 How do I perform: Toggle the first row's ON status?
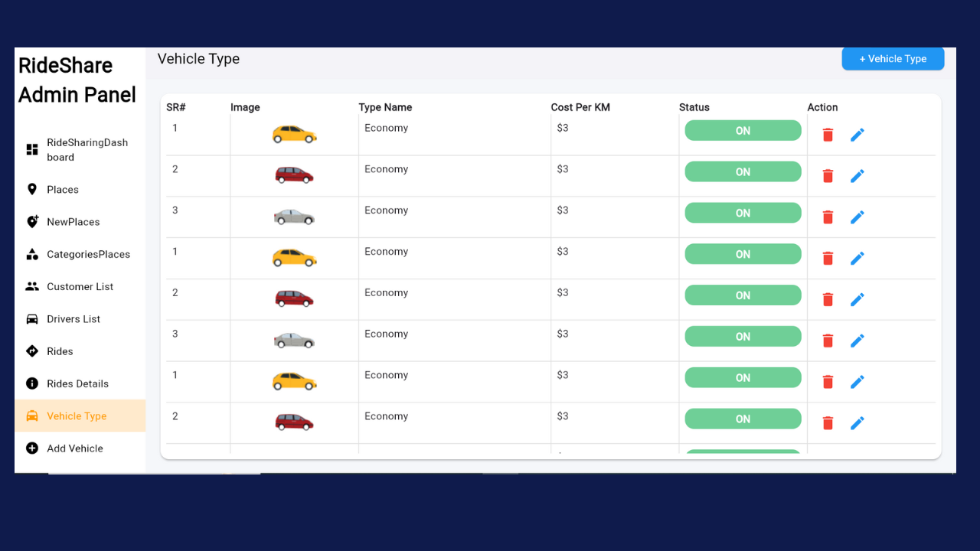point(743,131)
